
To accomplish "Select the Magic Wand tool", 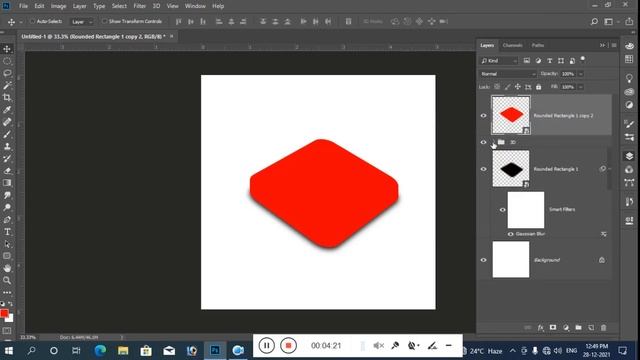I will click(x=7, y=85).
